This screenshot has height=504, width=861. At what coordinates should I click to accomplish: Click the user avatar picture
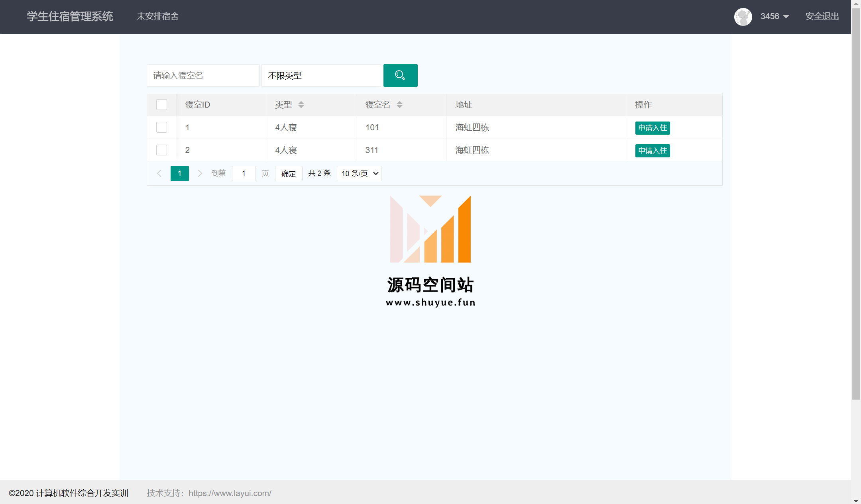click(743, 17)
